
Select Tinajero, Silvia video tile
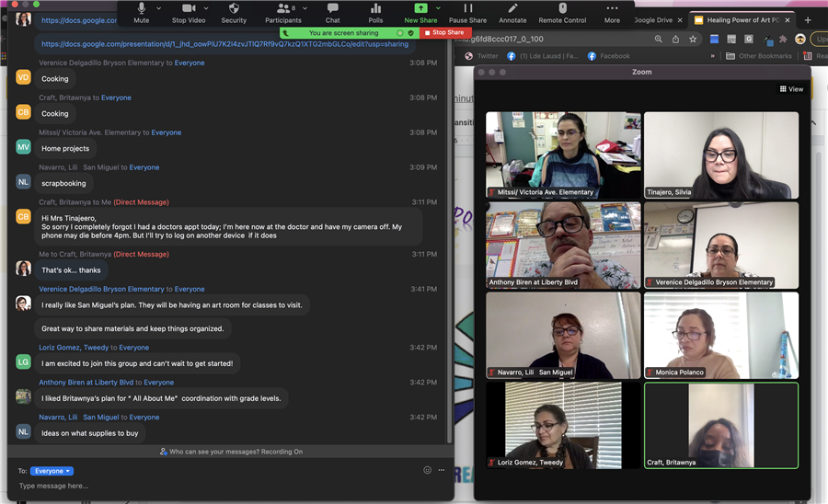tap(721, 155)
